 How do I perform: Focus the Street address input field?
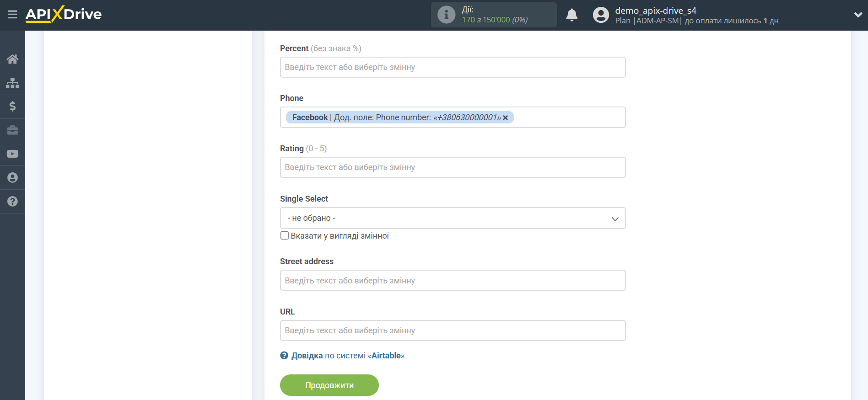pos(452,281)
